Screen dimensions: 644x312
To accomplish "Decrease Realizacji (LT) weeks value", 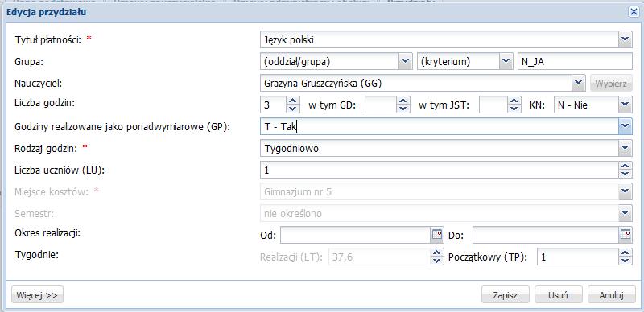I will click(438, 261).
